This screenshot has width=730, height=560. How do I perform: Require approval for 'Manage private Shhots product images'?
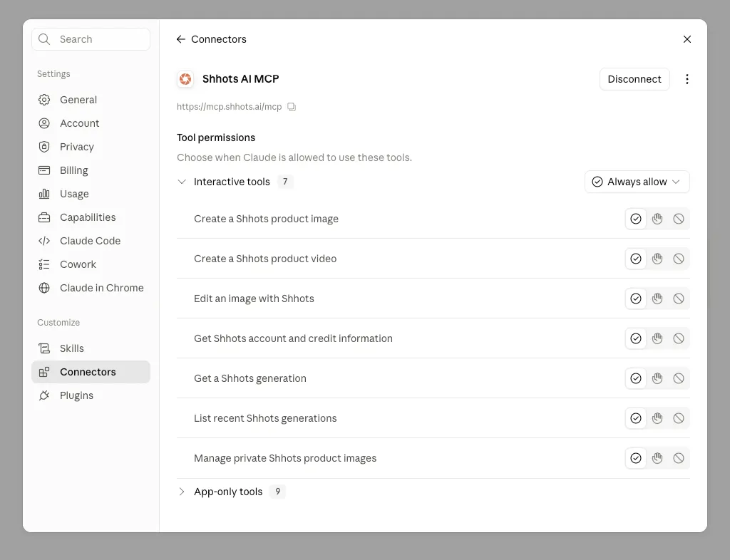(657, 459)
